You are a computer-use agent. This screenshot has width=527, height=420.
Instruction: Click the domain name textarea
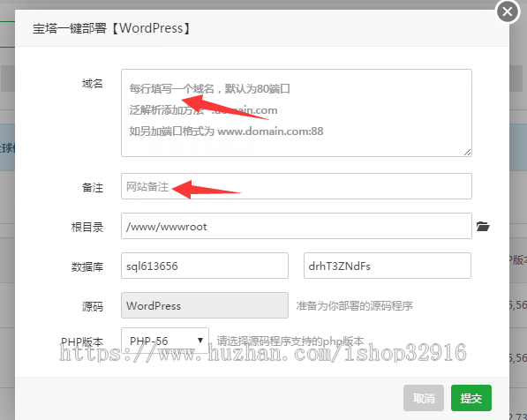[297, 113]
